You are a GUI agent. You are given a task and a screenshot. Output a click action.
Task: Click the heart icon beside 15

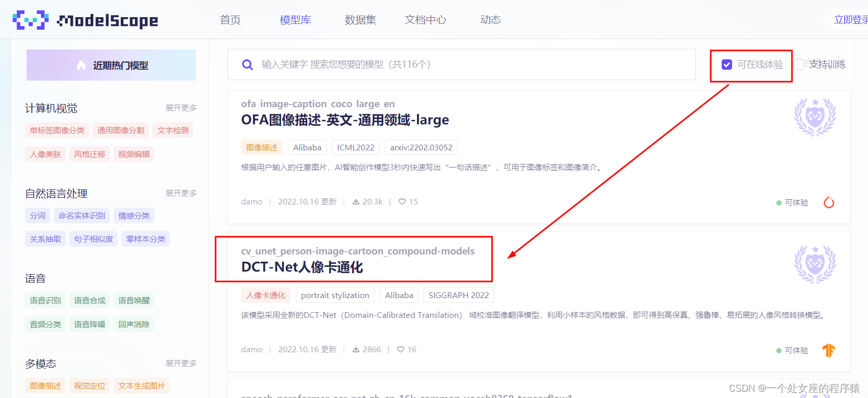pyautogui.click(x=402, y=202)
